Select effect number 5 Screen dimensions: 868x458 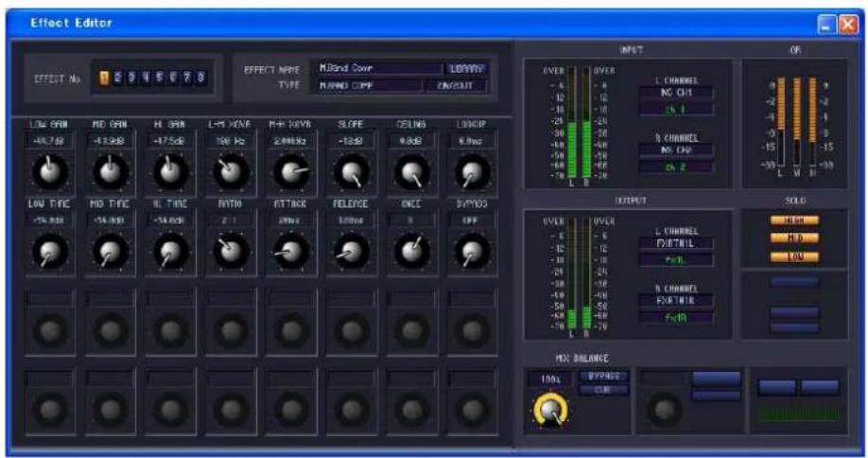click(159, 78)
